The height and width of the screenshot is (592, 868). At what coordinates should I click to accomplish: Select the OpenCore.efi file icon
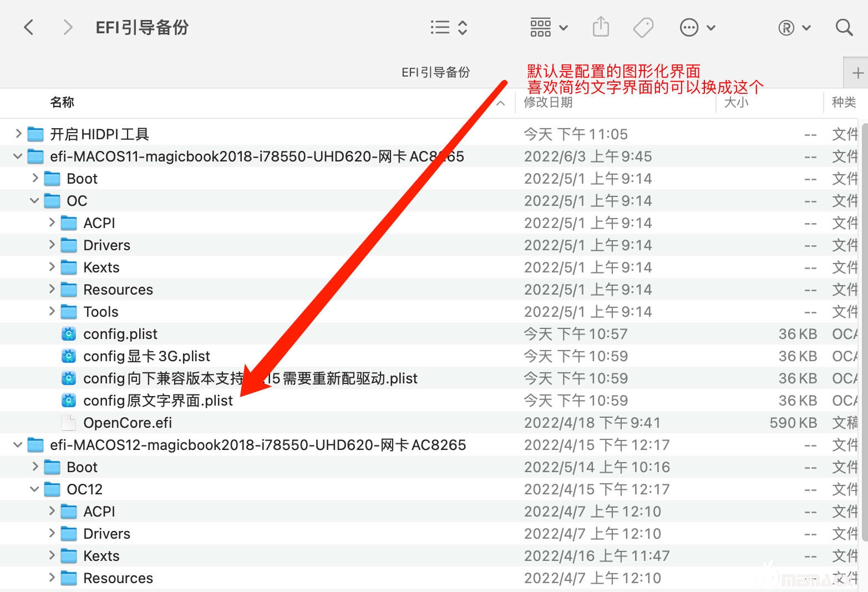(69, 423)
